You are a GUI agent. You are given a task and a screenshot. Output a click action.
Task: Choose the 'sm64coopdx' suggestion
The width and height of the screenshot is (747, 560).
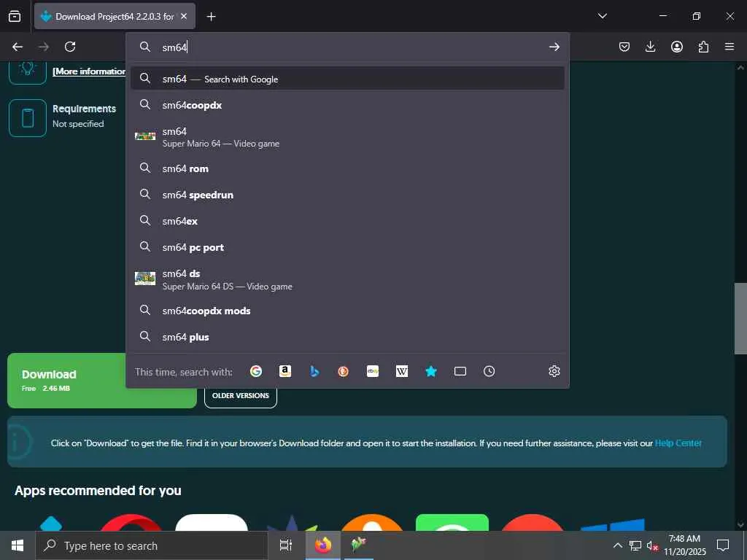click(x=347, y=105)
